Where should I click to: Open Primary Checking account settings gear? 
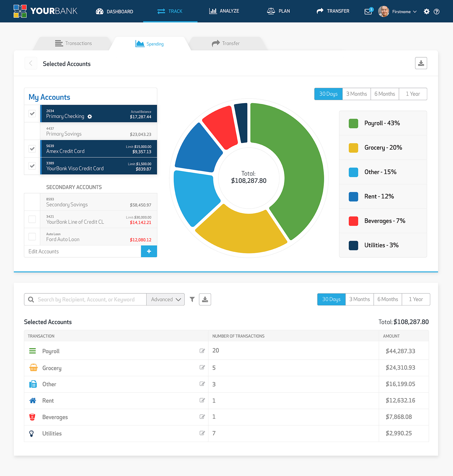point(90,116)
